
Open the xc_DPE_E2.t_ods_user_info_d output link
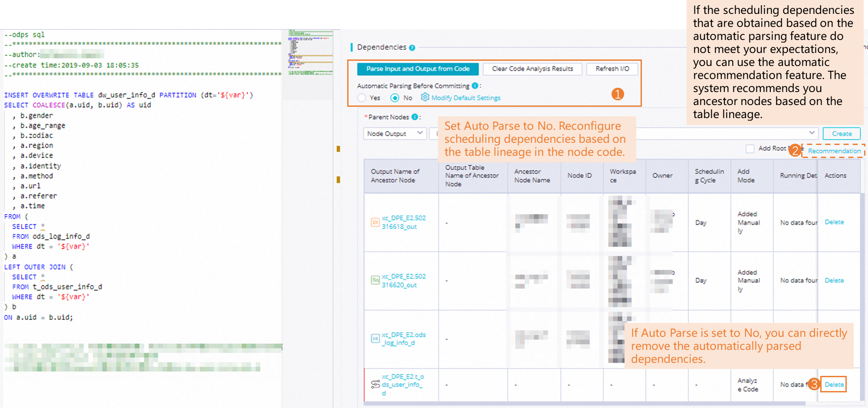tap(403, 385)
